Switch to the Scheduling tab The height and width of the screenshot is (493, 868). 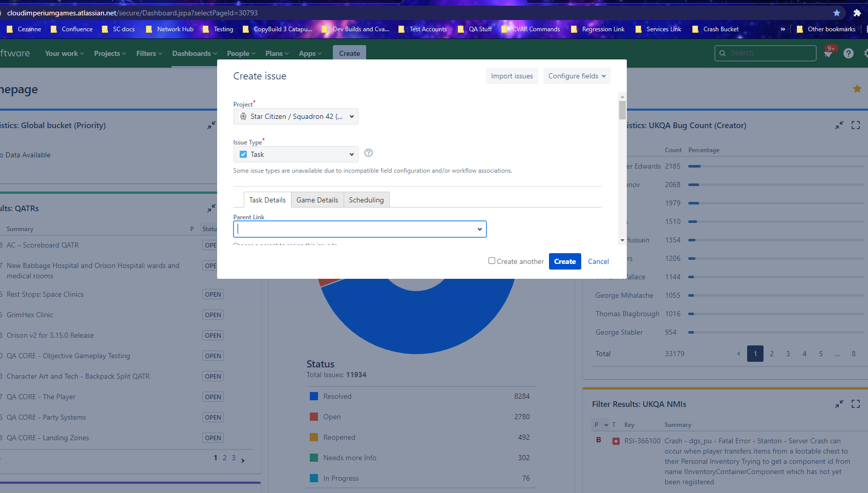tap(366, 200)
